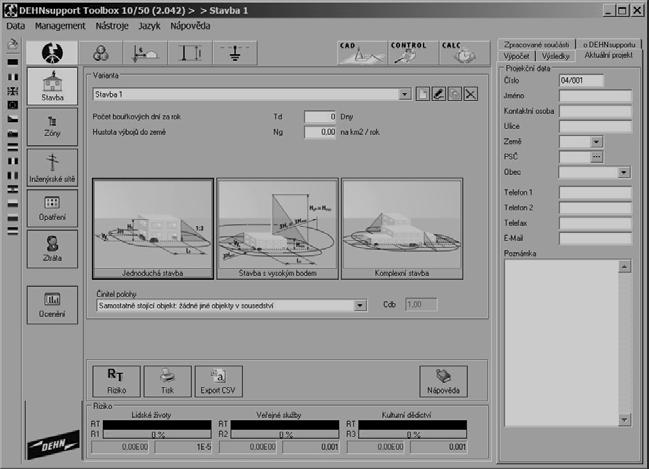Open the Nástroje menu

(x=112, y=26)
